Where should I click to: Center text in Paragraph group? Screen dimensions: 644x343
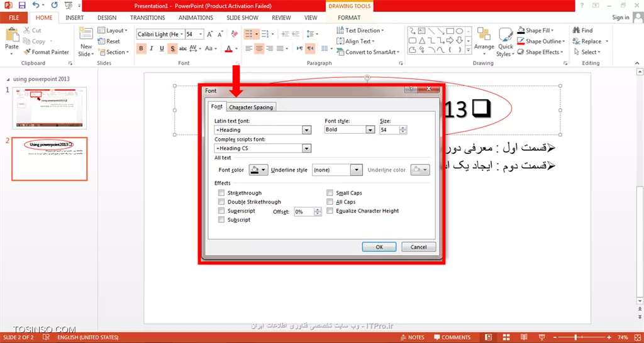(x=258, y=49)
